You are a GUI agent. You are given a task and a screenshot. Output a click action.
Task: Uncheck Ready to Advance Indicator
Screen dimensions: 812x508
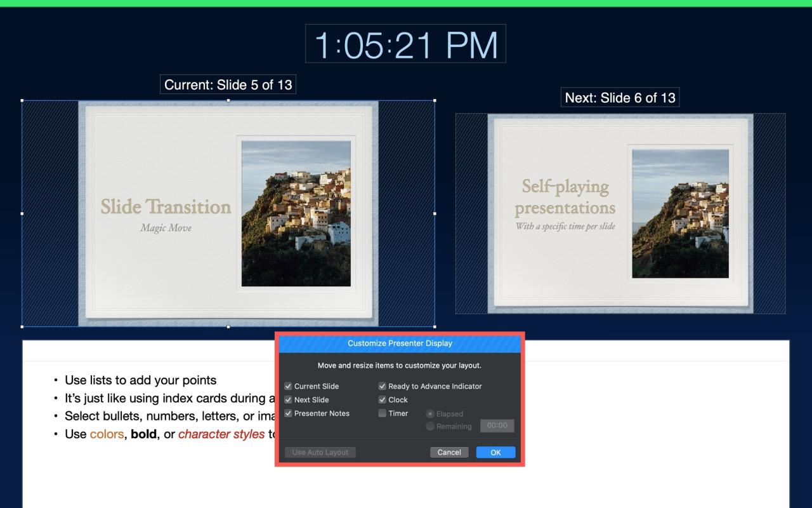(x=383, y=386)
